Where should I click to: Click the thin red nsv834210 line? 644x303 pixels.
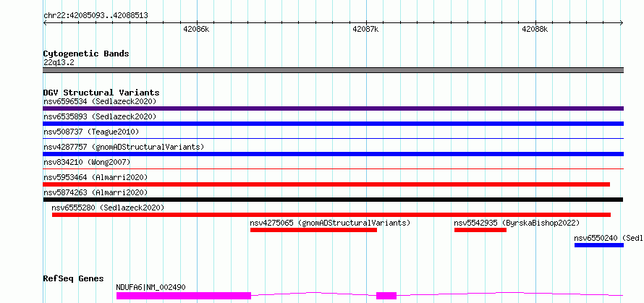333,168
